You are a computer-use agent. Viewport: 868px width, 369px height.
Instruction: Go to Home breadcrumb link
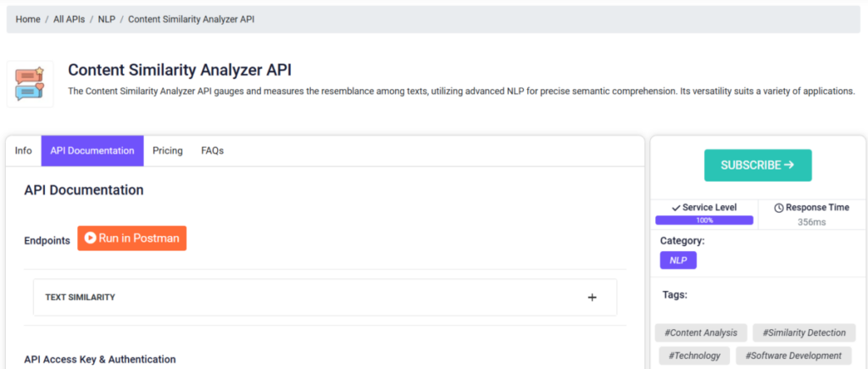[28, 20]
